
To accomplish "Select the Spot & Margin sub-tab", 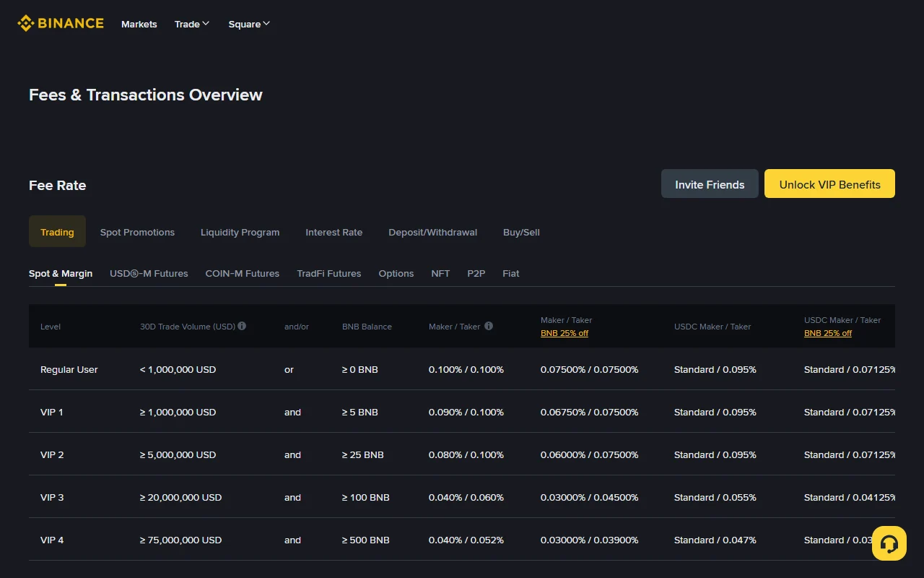I will [61, 273].
